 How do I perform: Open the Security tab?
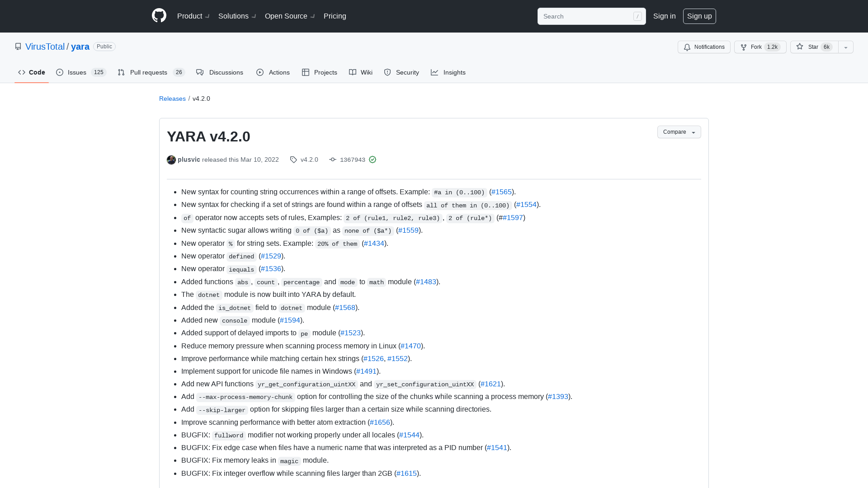(401, 72)
